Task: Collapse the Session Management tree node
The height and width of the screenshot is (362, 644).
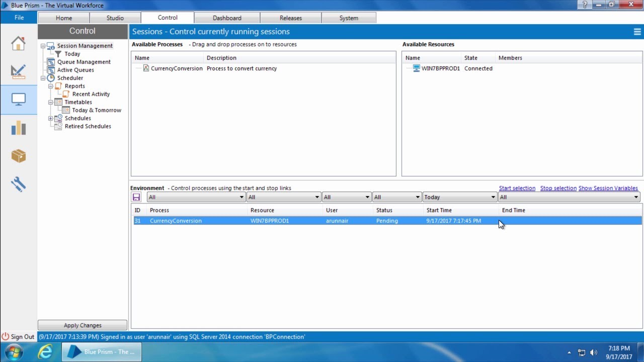Action: [43, 46]
